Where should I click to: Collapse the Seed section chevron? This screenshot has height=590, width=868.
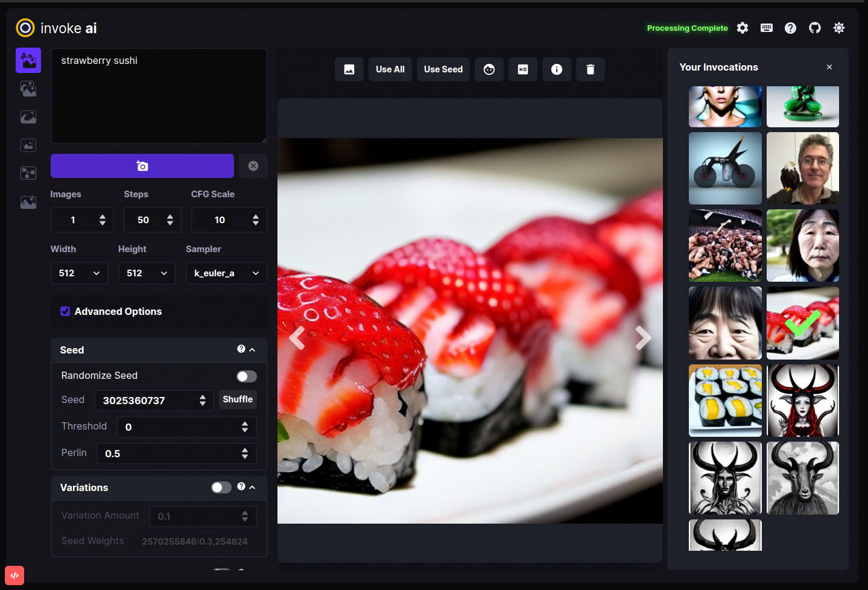coord(252,350)
